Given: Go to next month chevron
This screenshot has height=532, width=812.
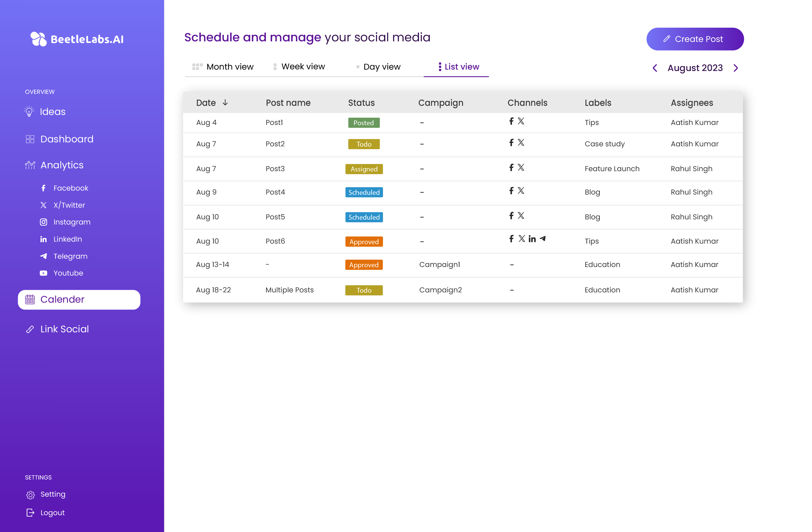Looking at the screenshot, I should click(x=736, y=68).
